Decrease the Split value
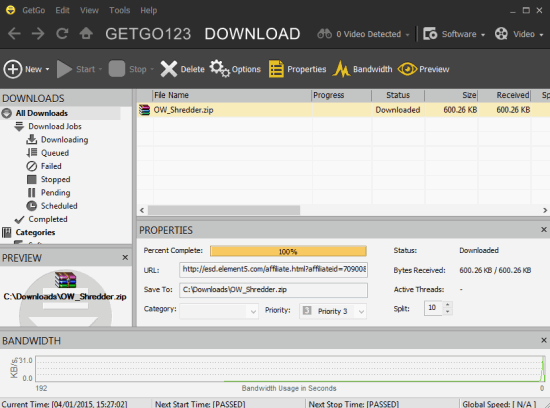The image size is (550, 408). click(x=448, y=312)
